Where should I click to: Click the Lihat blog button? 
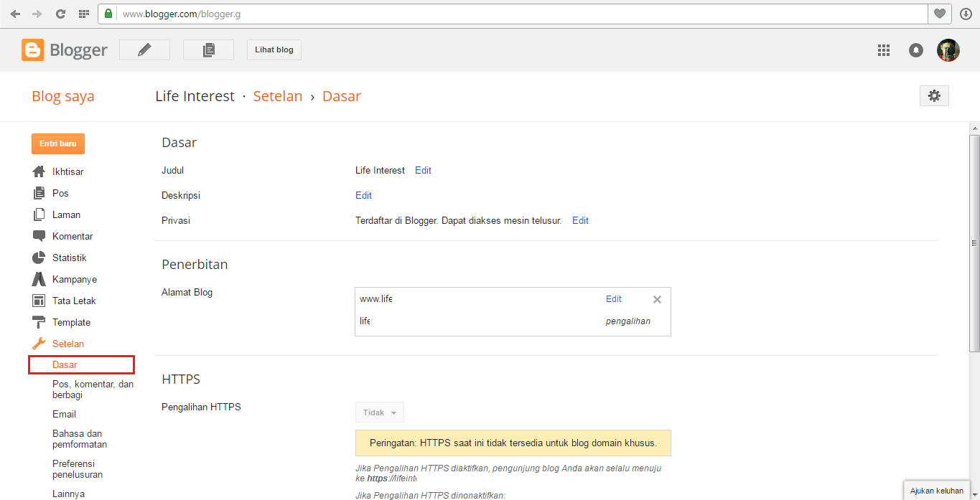click(274, 49)
